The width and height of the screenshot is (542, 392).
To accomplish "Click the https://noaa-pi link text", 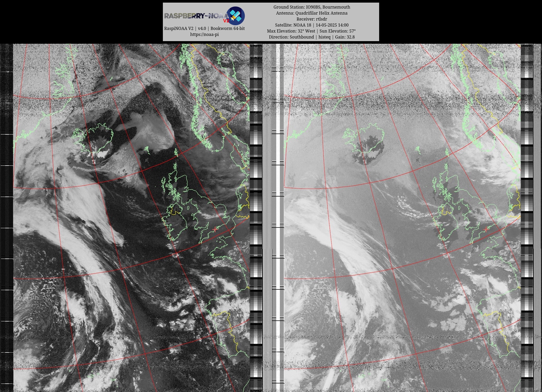I will pyautogui.click(x=204, y=34).
